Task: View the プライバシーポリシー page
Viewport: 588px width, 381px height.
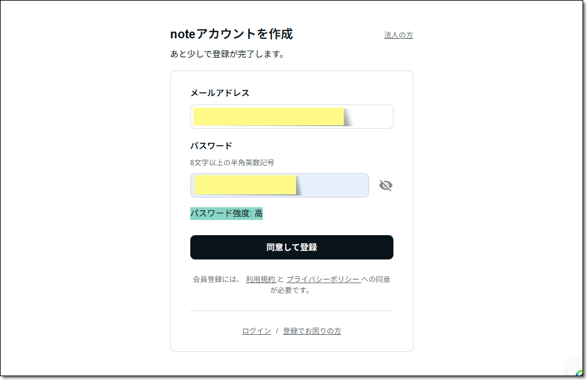Action: click(x=323, y=279)
